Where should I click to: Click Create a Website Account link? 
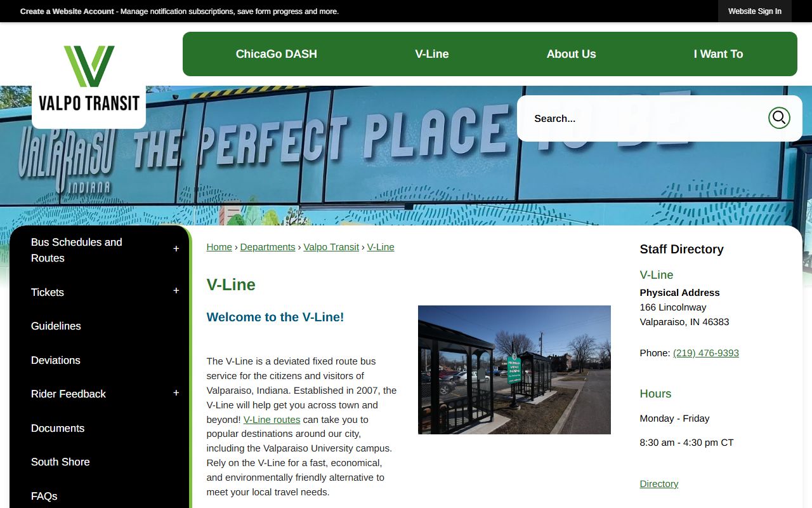pos(67,11)
